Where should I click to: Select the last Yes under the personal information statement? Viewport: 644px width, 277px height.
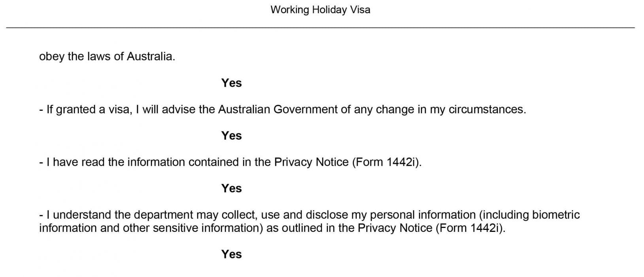pyautogui.click(x=231, y=254)
